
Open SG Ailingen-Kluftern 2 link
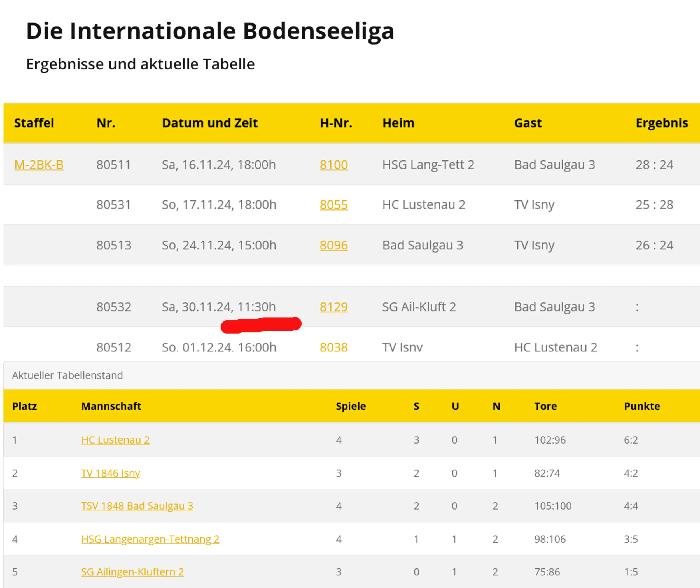[x=132, y=572]
